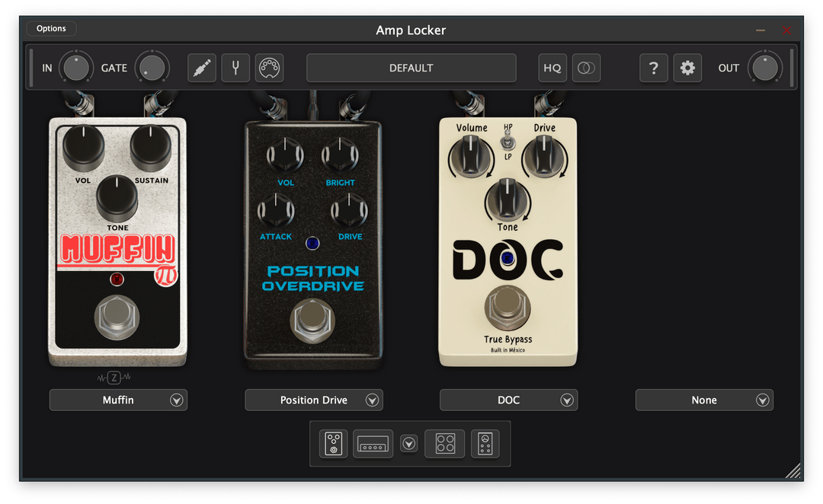Screen dimensions: 823x504
Task: Enable HQ mode
Action: [x=552, y=68]
